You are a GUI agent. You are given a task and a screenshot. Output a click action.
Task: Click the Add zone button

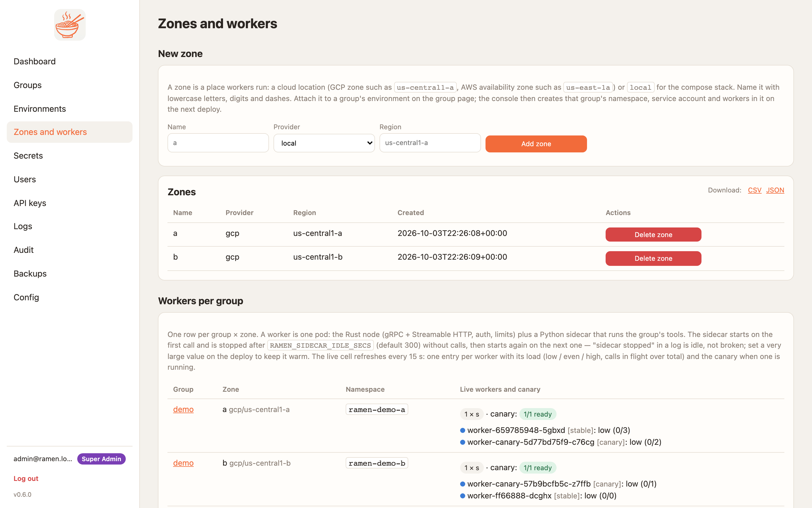[x=536, y=144]
